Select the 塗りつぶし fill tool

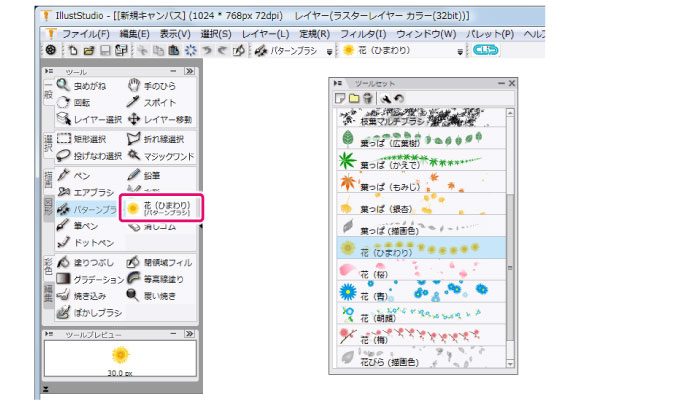pos(88,263)
